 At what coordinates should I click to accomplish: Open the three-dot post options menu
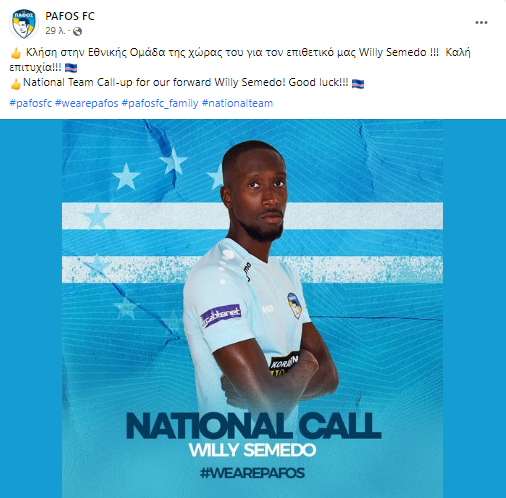tap(481, 22)
